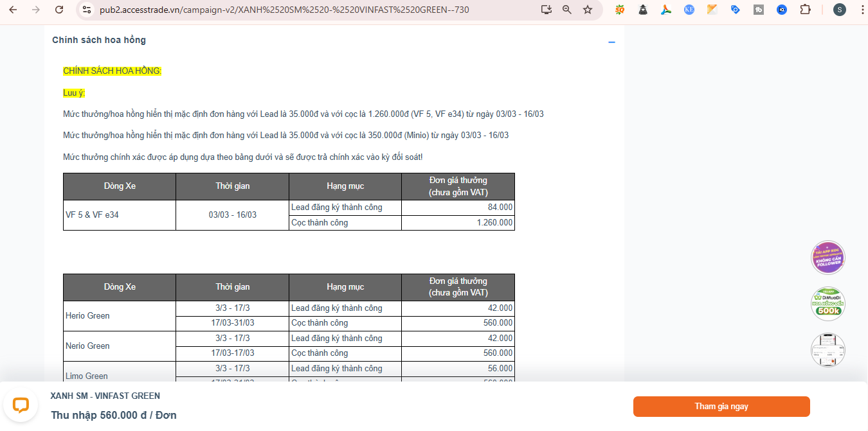The image size is (868, 431).
Task: Open the blue circle IQ extension
Action: coord(782,10)
